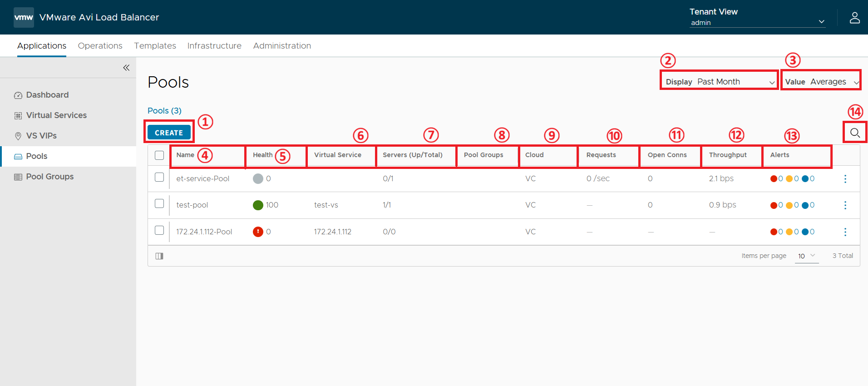
Task: Click red health alert icon of 172.24.1.112-Pool
Action: click(x=258, y=232)
